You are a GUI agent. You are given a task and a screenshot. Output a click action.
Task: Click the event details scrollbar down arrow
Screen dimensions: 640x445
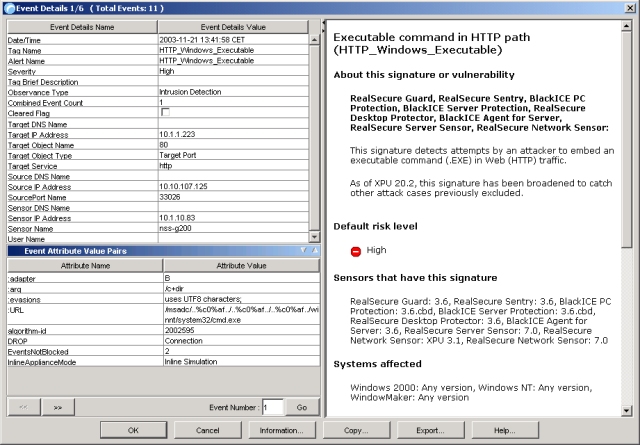click(x=314, y=237)
